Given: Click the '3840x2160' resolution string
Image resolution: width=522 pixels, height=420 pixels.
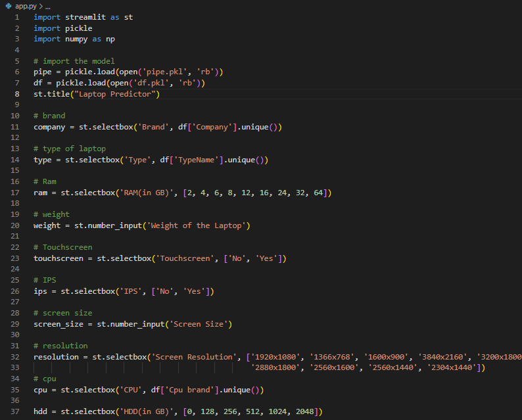Looking at the screenshot, I should coord(442,357).
